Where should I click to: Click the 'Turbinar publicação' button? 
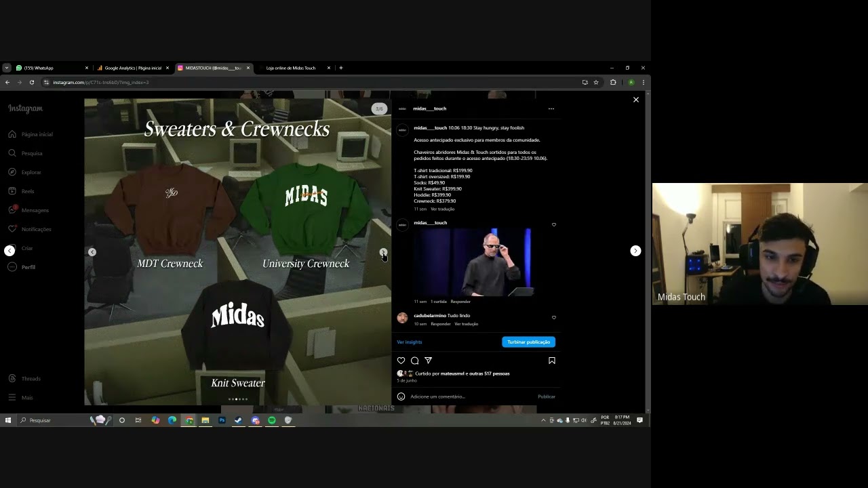point(529,342)
